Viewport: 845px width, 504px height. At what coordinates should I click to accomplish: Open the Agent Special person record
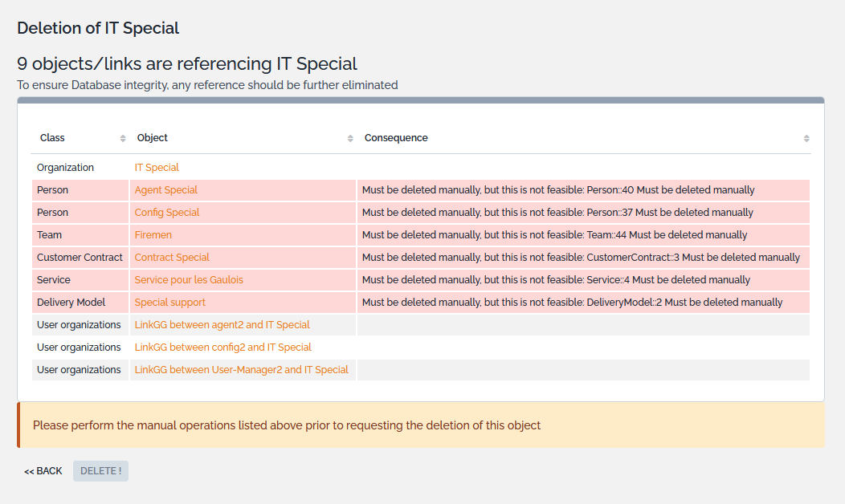tap(167, 189)
